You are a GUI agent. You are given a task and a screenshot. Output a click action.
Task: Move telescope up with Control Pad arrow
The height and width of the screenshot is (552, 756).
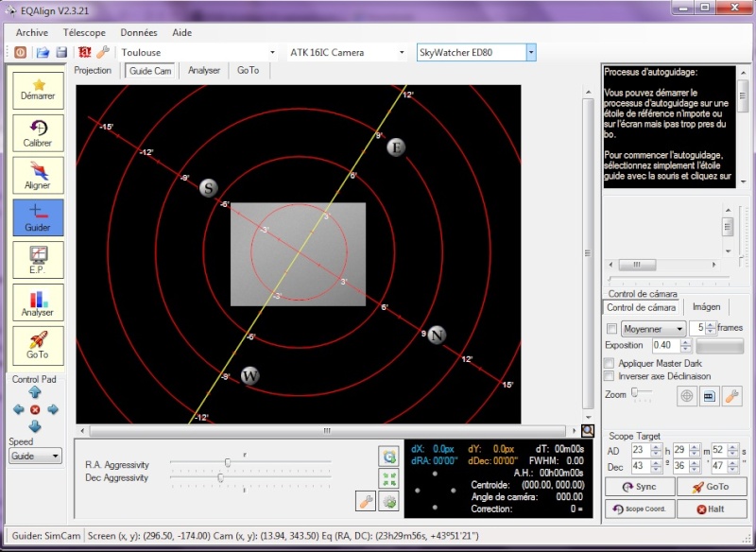click(35, 392)
